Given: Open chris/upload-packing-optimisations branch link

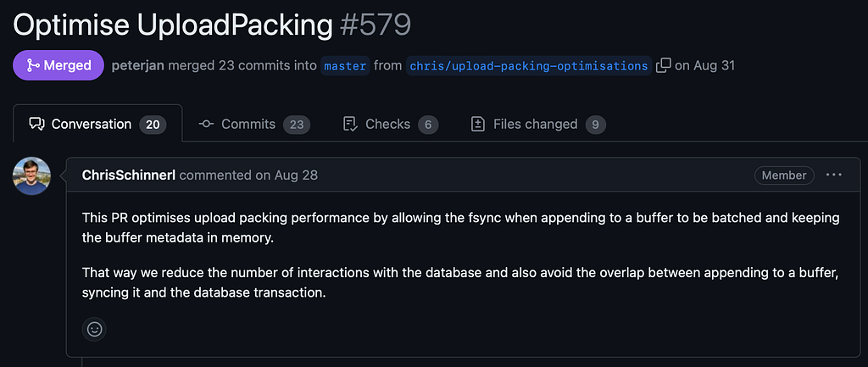Looking at the screenshot, I should click(x=529, y=66).
